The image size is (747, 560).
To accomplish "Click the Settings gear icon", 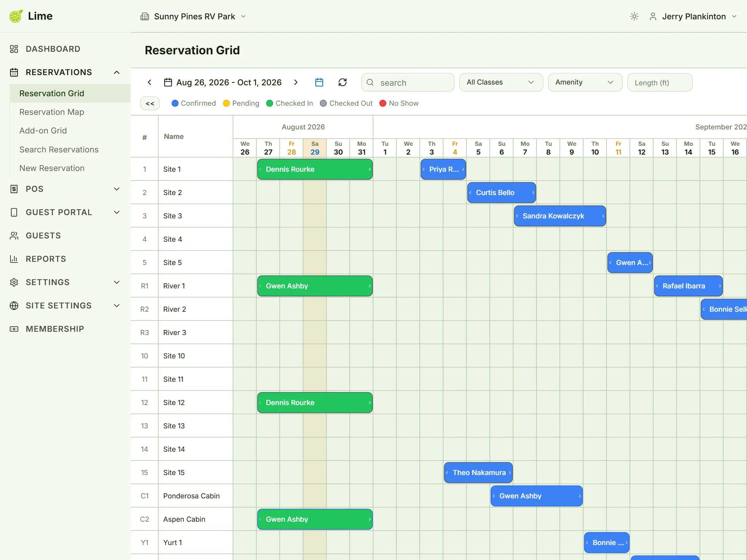I will point(14,282).
